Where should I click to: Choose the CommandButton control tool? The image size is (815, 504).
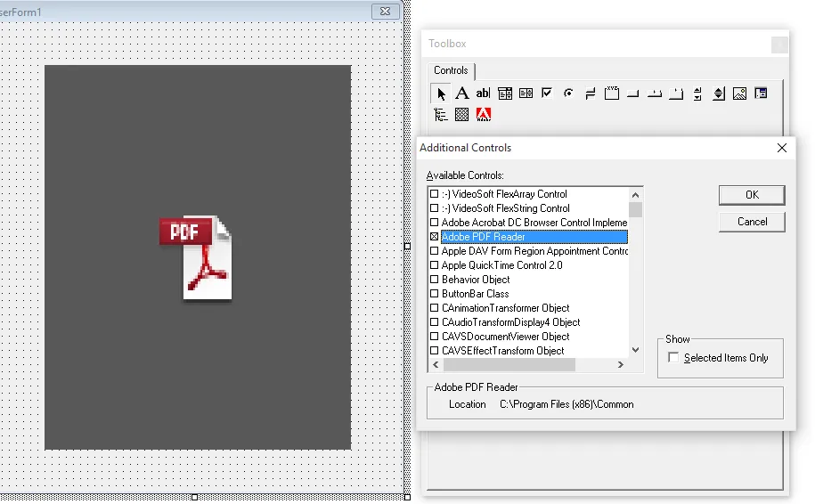pos(632,93)
